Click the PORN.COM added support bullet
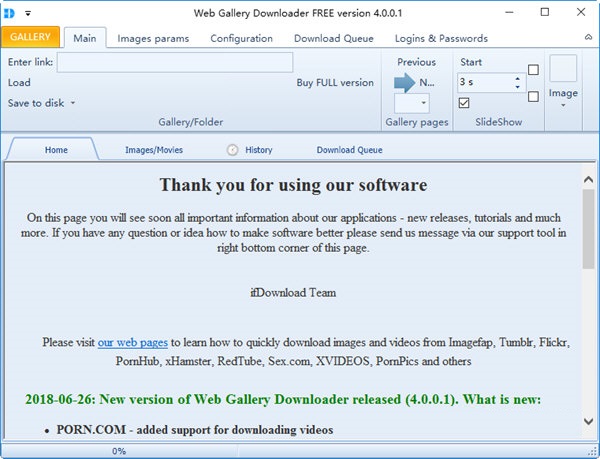Screen dimensions: 600x459 click(x=195, y=430)
